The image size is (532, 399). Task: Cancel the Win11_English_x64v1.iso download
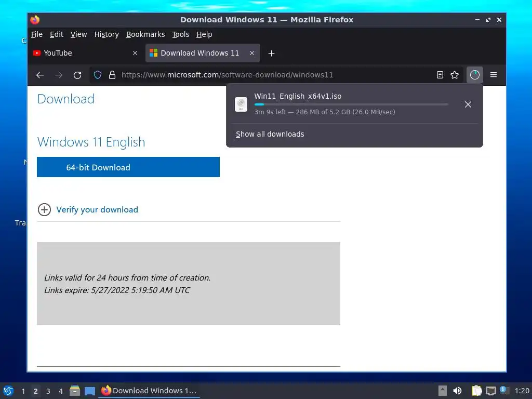468,104
